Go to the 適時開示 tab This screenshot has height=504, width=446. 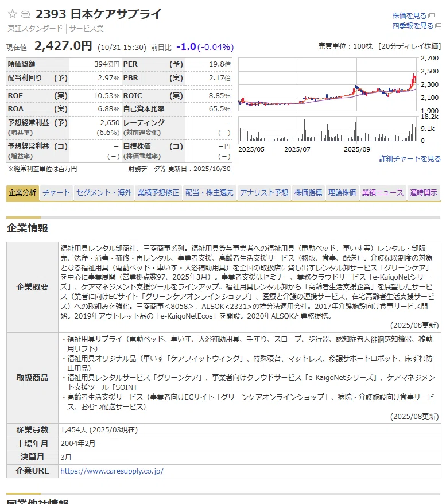[x=424, y=193]
